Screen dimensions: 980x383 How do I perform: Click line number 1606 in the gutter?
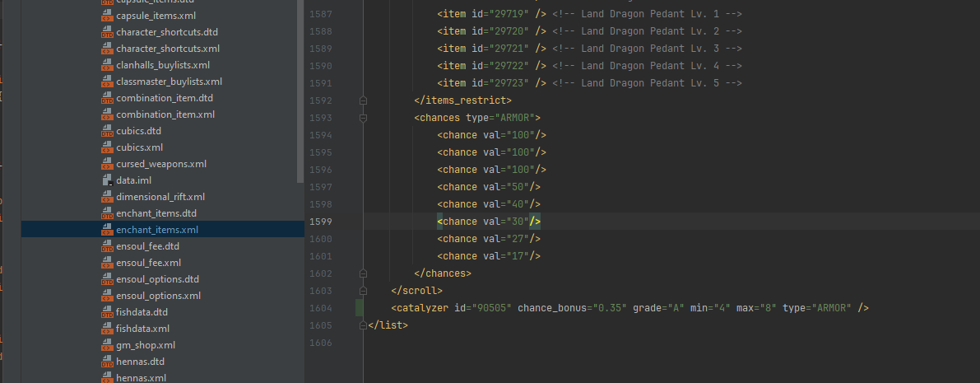(x=321, y=343)
